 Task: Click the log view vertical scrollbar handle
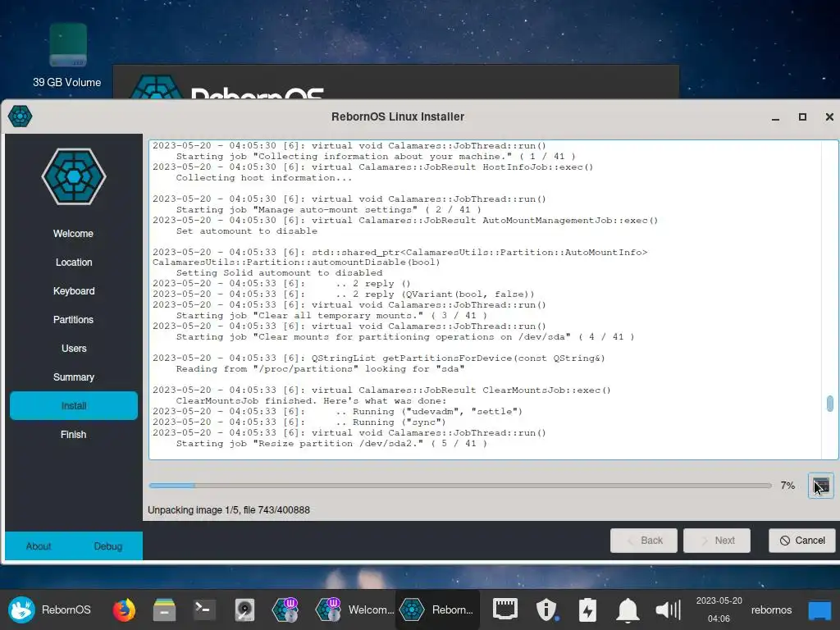pos(830,404)
